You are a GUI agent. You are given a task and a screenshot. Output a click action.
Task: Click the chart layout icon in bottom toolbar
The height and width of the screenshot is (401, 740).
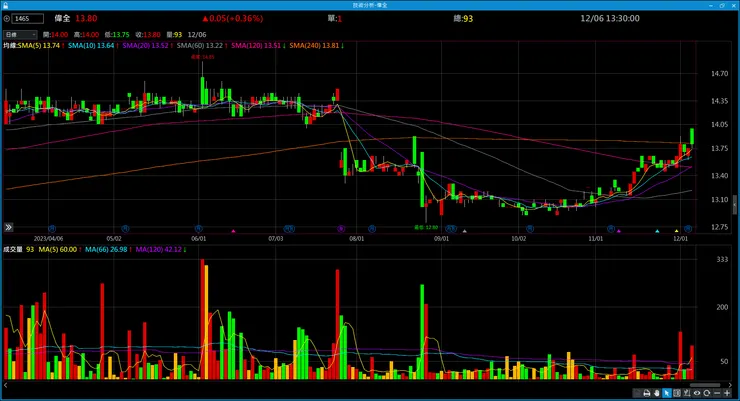point(677,393)
